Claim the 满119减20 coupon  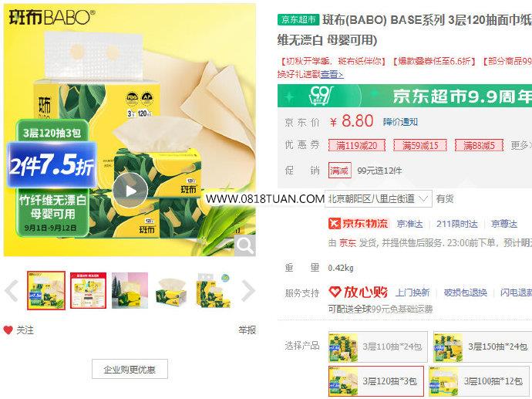[356, 146]
